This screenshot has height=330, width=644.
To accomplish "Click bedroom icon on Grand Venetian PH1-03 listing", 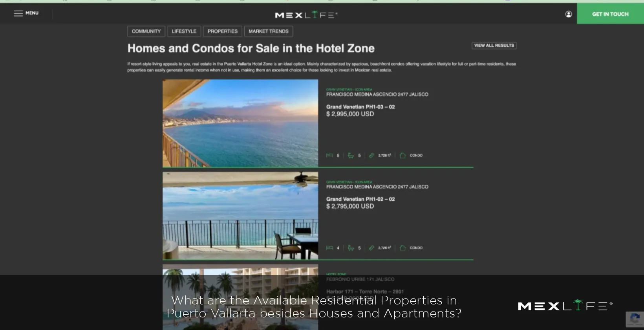I will coord(329,156).
